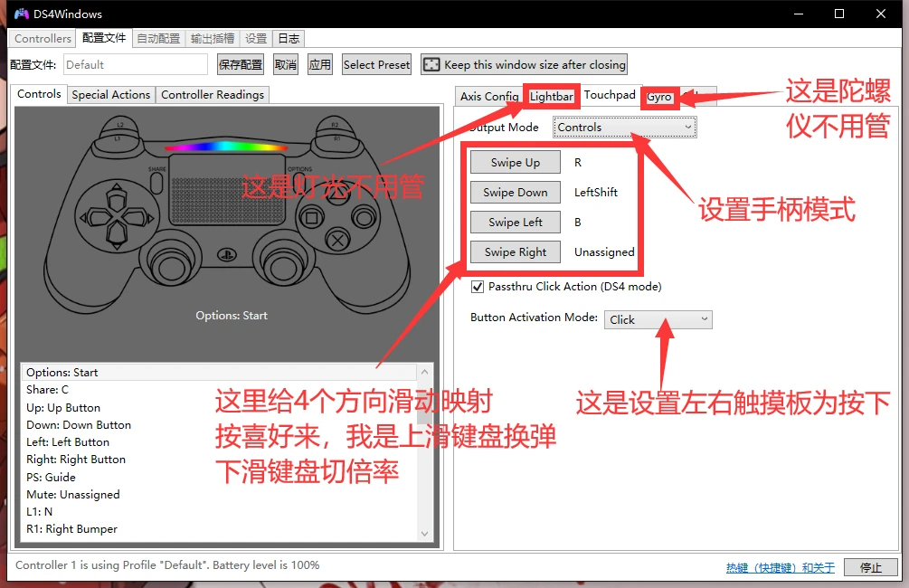Open Button Activation Mode dropdown
The height and width of the screenshot is (588, 909).
[658, 319]
